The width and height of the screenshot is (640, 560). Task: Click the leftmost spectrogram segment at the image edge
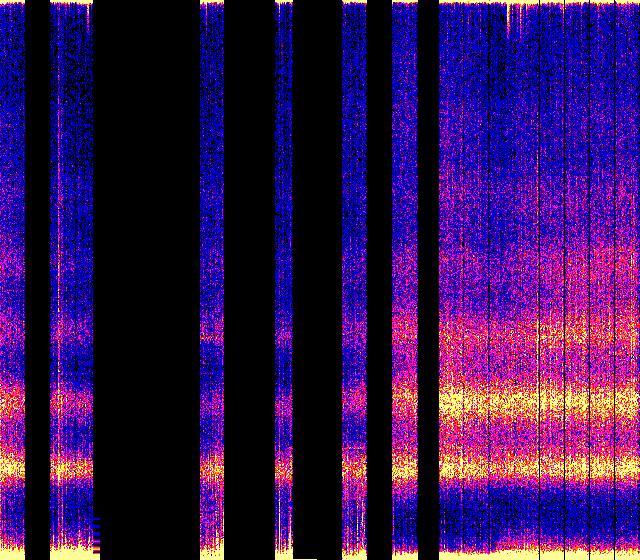12,280
